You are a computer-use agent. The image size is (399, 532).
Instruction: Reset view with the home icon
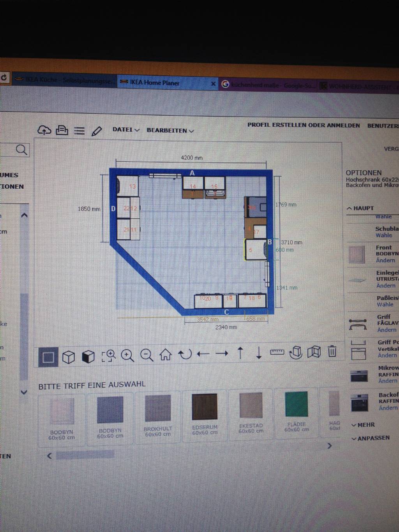pyautogui.click(x=166, y=354)
